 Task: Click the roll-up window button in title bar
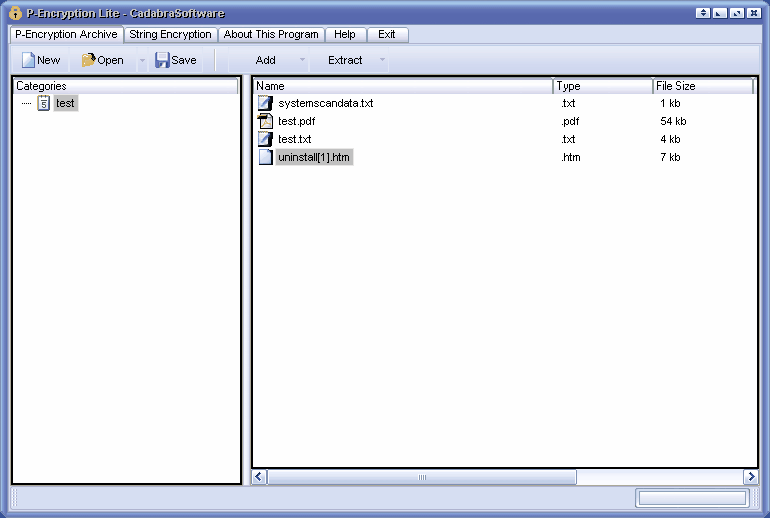[703, 13]
